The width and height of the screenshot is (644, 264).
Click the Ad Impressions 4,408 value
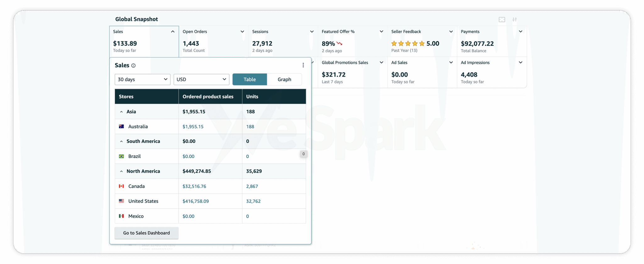click(x=469, y=75)
